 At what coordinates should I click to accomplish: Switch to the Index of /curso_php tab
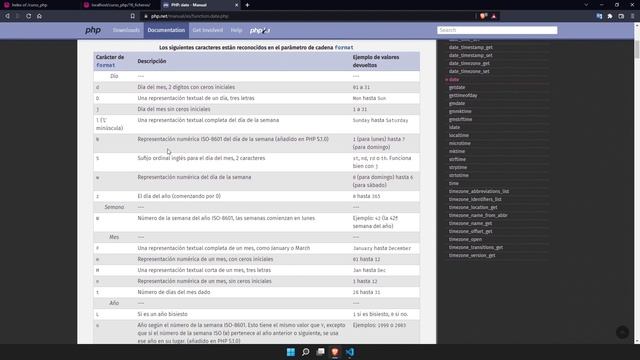pos(39,5)
